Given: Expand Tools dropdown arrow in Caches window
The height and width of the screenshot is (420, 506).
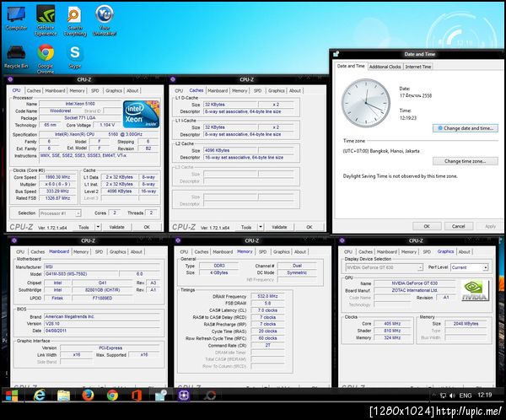Looking at the screenshot, I should click(261, 227).
